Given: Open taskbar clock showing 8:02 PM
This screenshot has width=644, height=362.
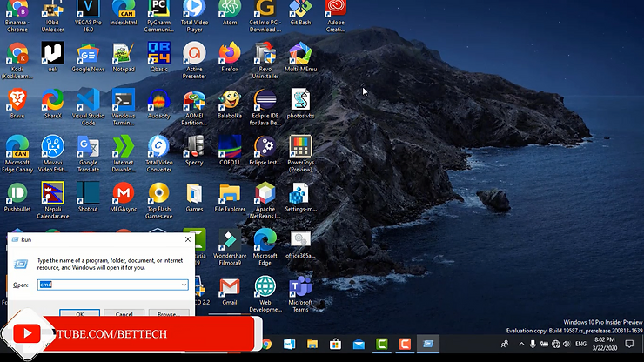Looking at the screenshot, I should (605, 344).
